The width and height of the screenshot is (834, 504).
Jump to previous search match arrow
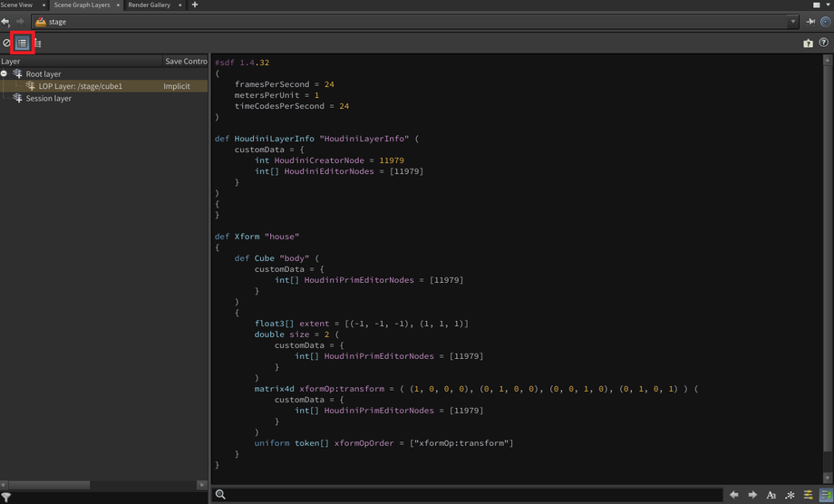(x=734, y=495)
